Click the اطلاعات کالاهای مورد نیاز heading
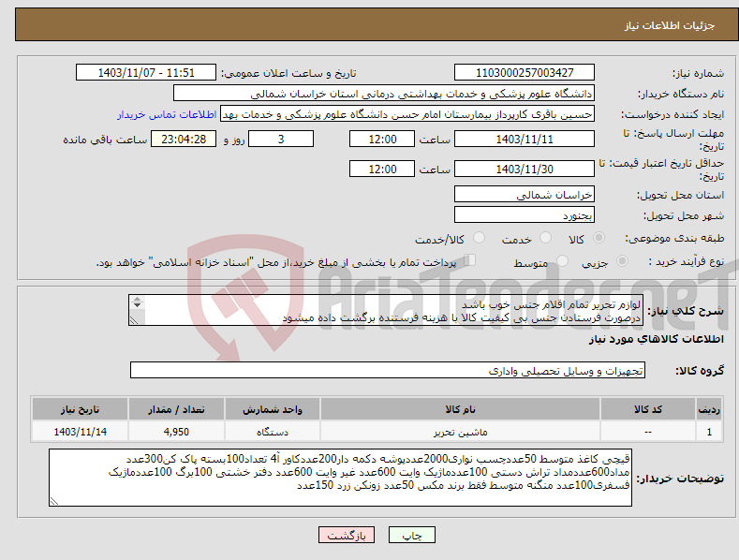 pyautogui.click(x=656, y=339)
